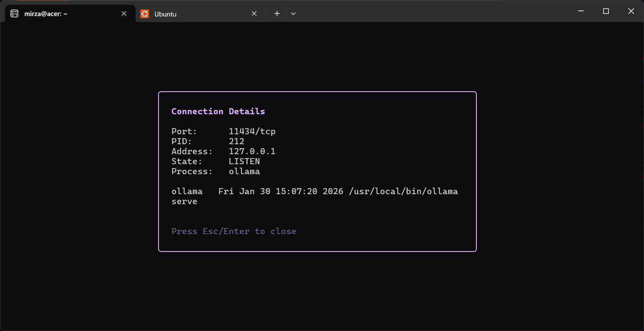Close the Ubuntu tab
This screenshot has width=644, height=331.
tap(254, 13)
